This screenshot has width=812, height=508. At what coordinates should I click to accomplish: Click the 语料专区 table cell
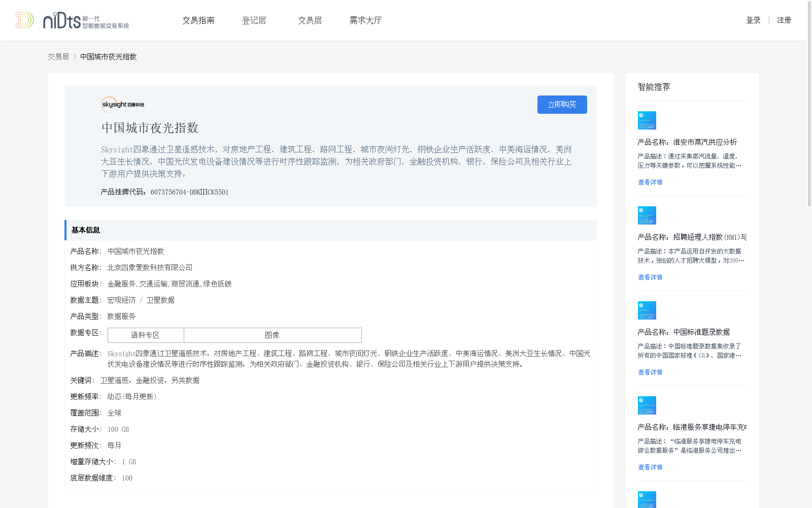(x=146, y=335)
